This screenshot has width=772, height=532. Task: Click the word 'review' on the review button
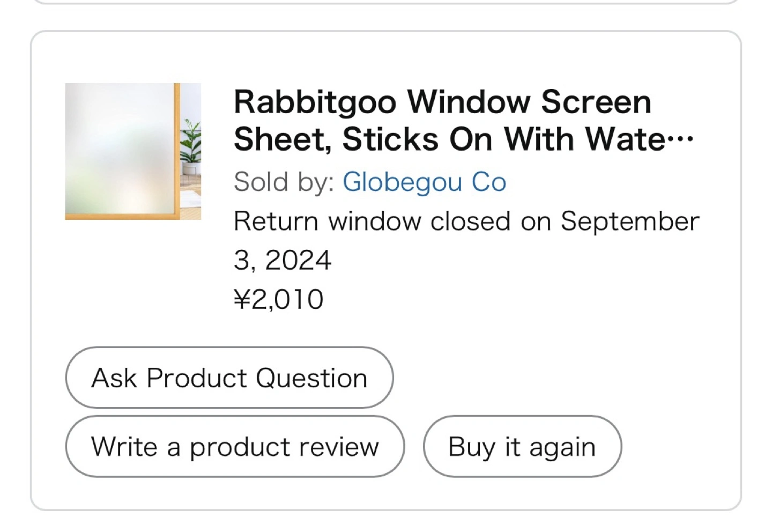(x=339, y=447)
